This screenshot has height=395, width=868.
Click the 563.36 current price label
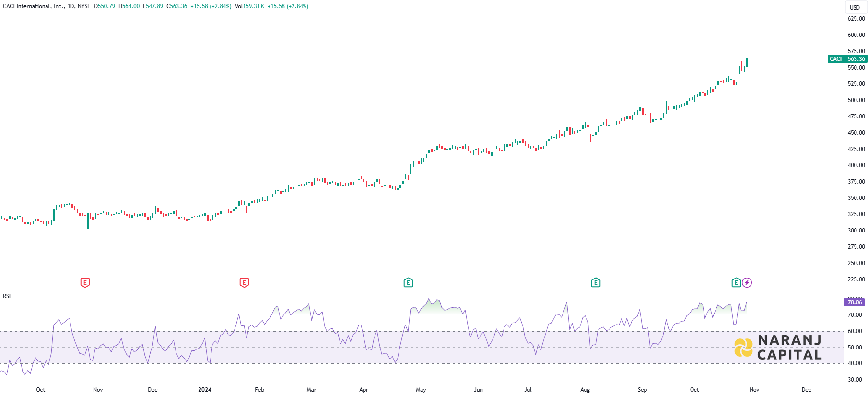[x=856, y=59]
